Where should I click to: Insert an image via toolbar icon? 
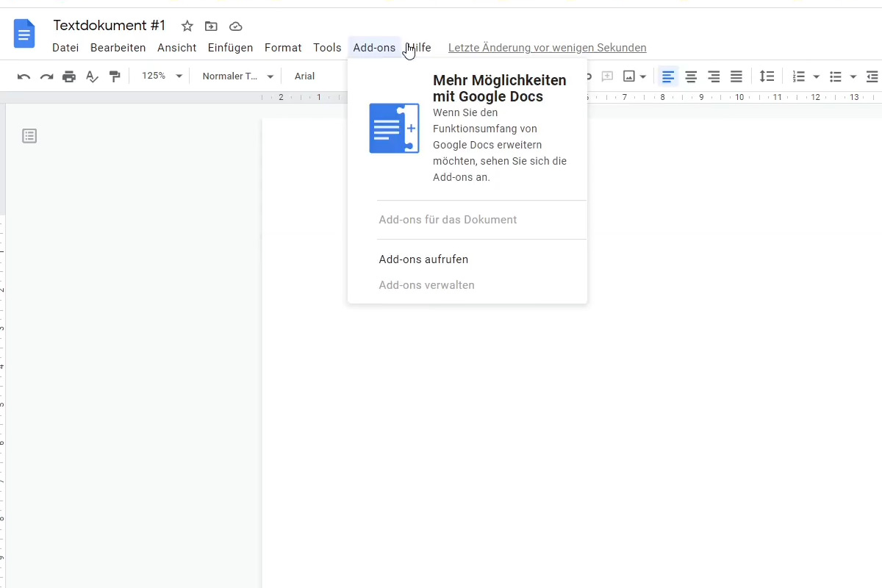pos(629,76)
